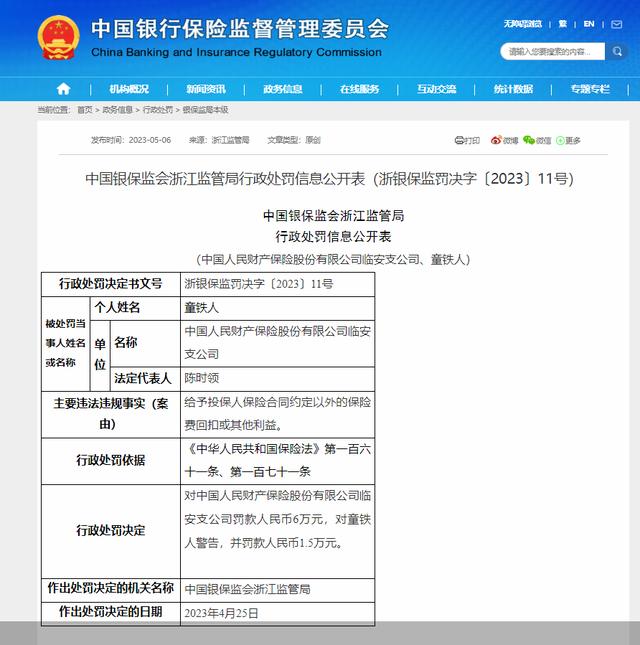Click 政务信息 in the breadcrumb
This screenshot has width=640, height=645.
(x=117, y=110)
